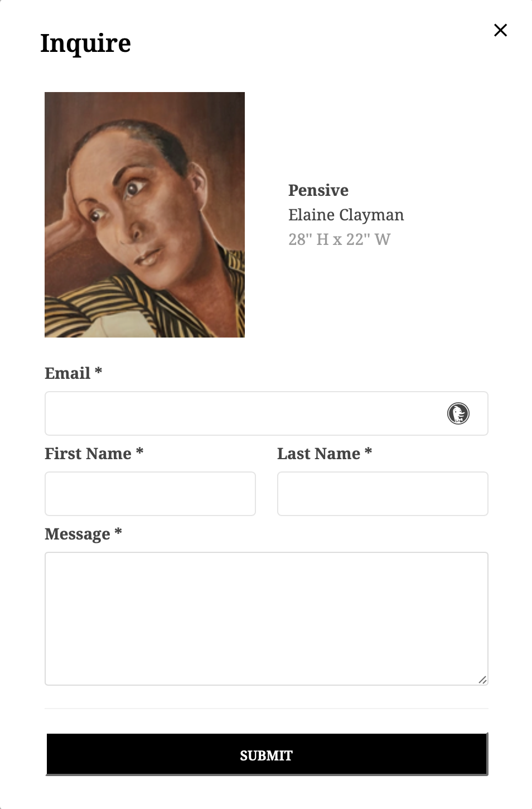Close the Inquire dialog with the X
Screen dimensions: 532x809
(500, 30)
